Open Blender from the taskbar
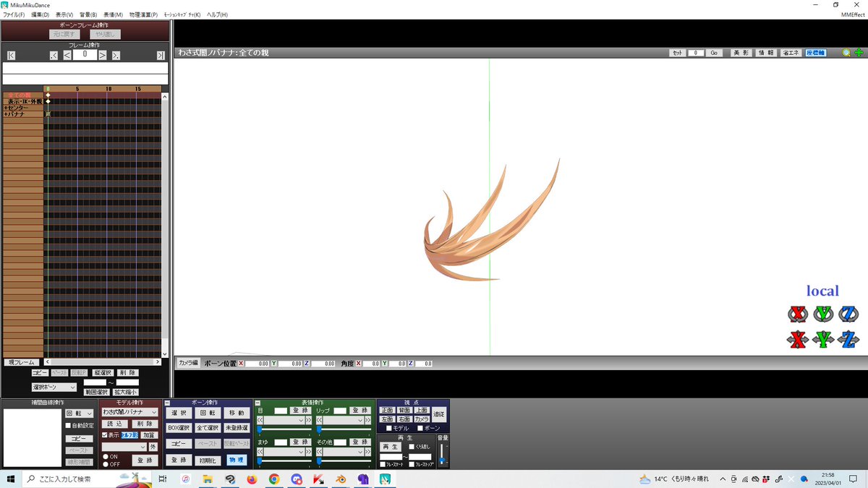The width and height of the screenshot is (868, 488). [340, 479]
